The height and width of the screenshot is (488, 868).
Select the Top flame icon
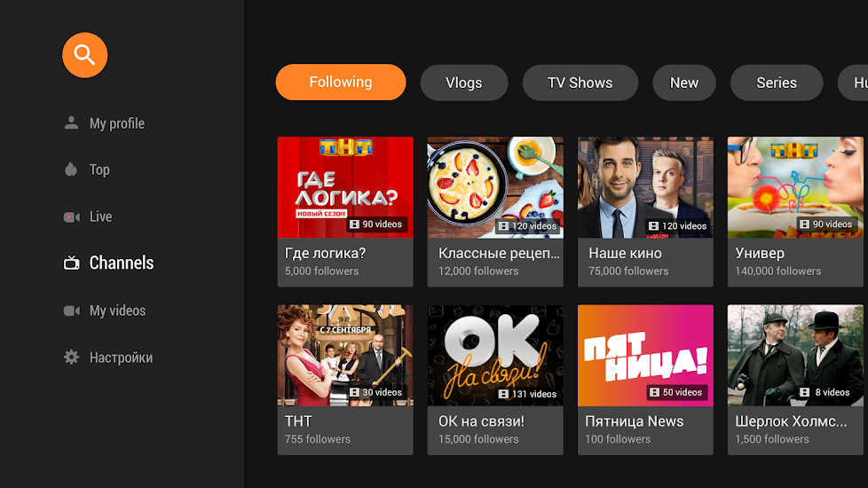click(71, 169)
